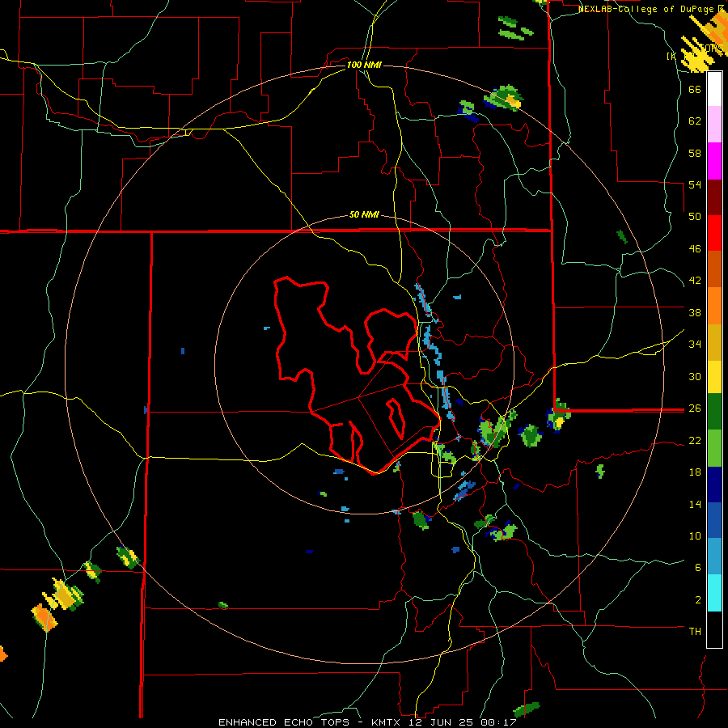Viewport: 728px width, 728px height.
Task: Click the light pink legend swatch
Action: [x=714, y=124]
